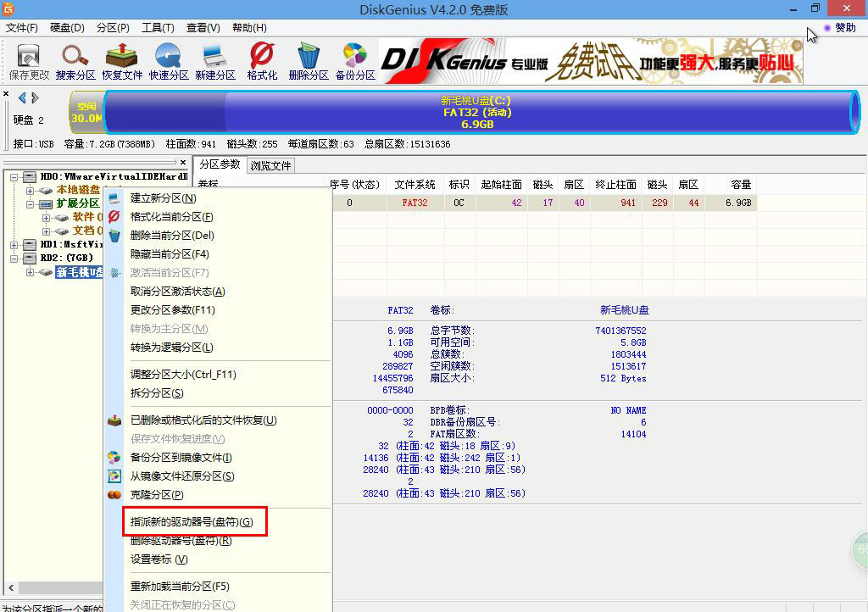Collapse the 扩展分区 tree node
The width and height of the screenshot is (868, 612).
point(30,204)
